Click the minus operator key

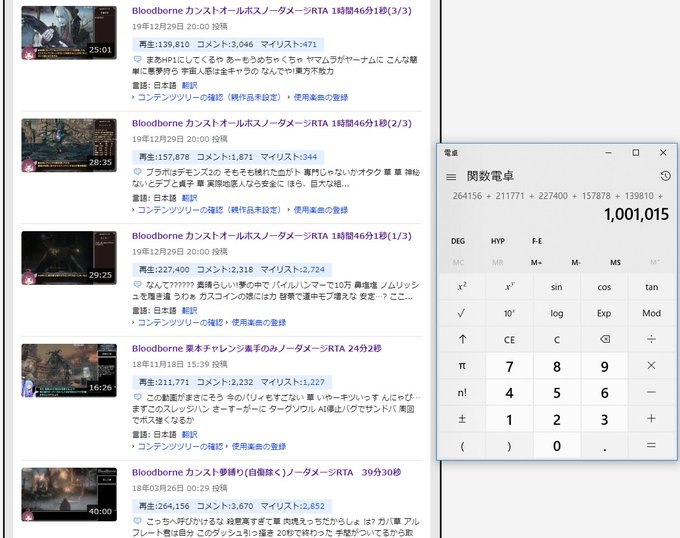click(651, 393)
